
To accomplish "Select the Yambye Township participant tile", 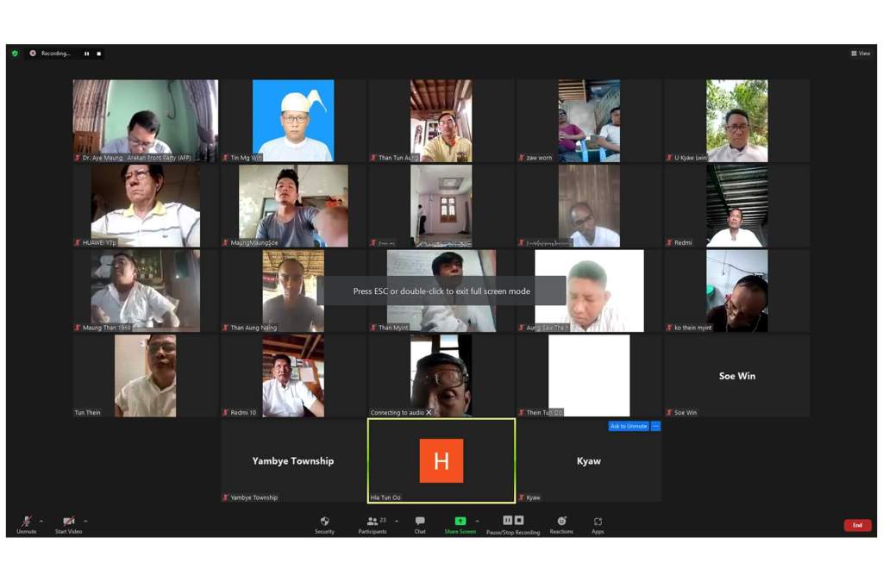I will pos(293,460).
